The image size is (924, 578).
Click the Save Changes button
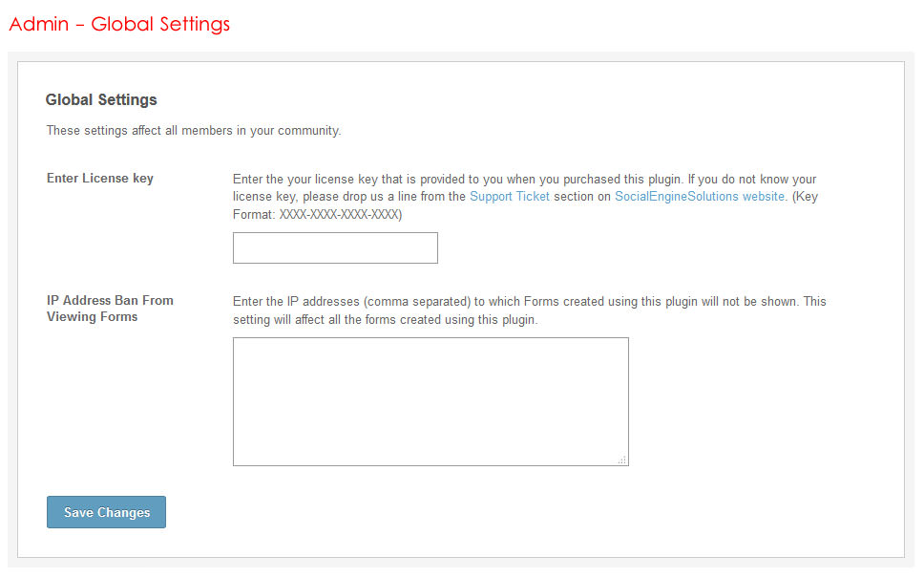pos(106,512)
